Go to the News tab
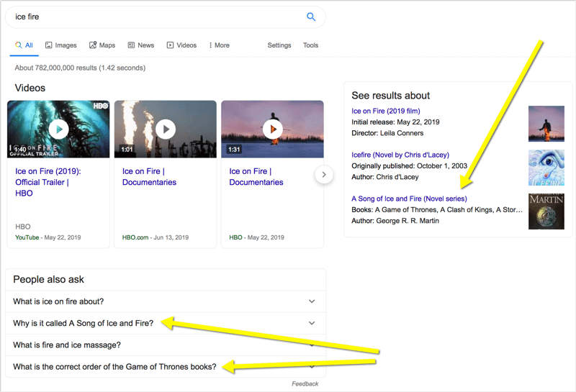The width and height of the screenshot is (576, 392). pyautogui.click(x=141, y=45)
